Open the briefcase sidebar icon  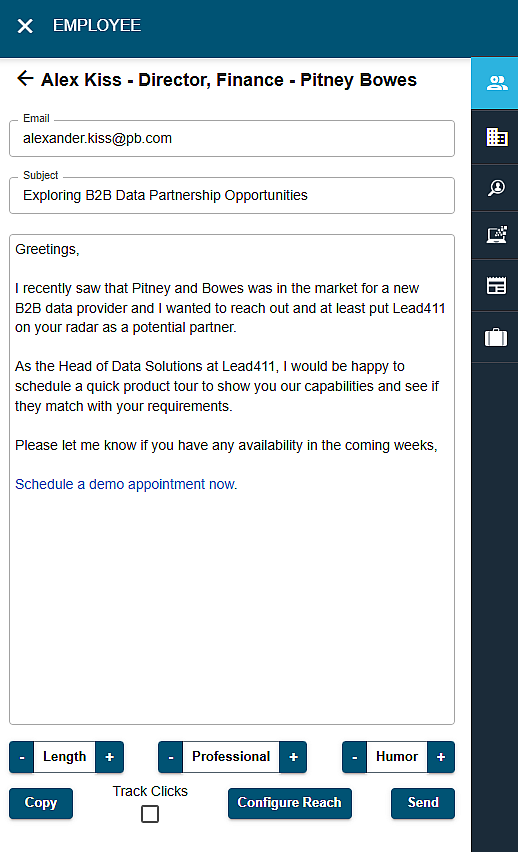coord(497,337)
